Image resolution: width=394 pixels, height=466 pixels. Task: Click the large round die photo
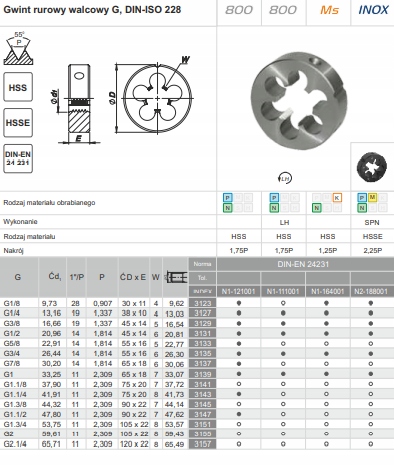pos(299,100)
